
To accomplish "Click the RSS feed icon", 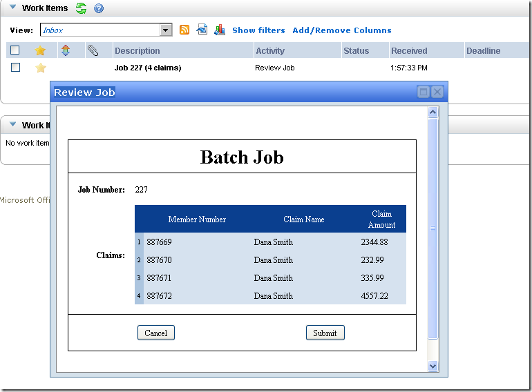I will (184, 30).
